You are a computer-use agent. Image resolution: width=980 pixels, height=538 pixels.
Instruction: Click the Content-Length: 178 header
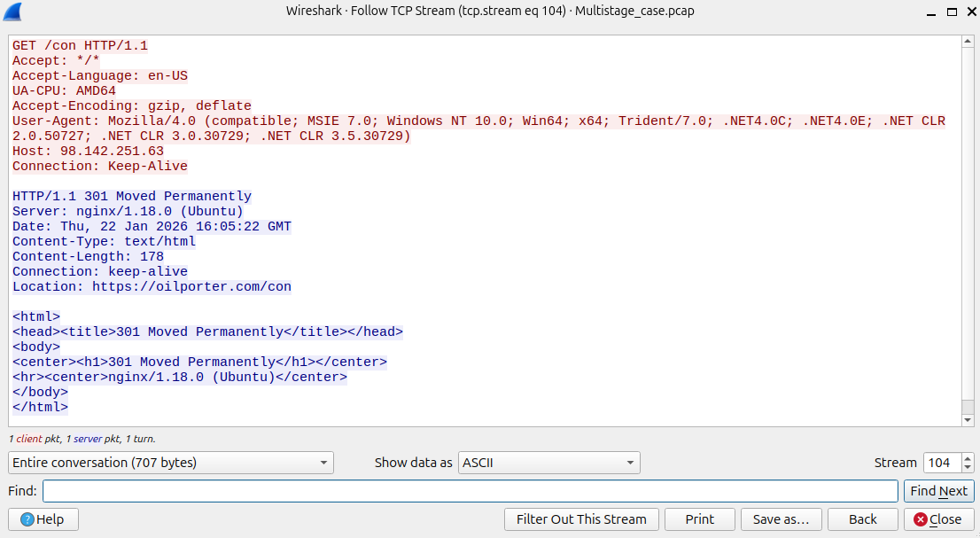tap(88, 257)
